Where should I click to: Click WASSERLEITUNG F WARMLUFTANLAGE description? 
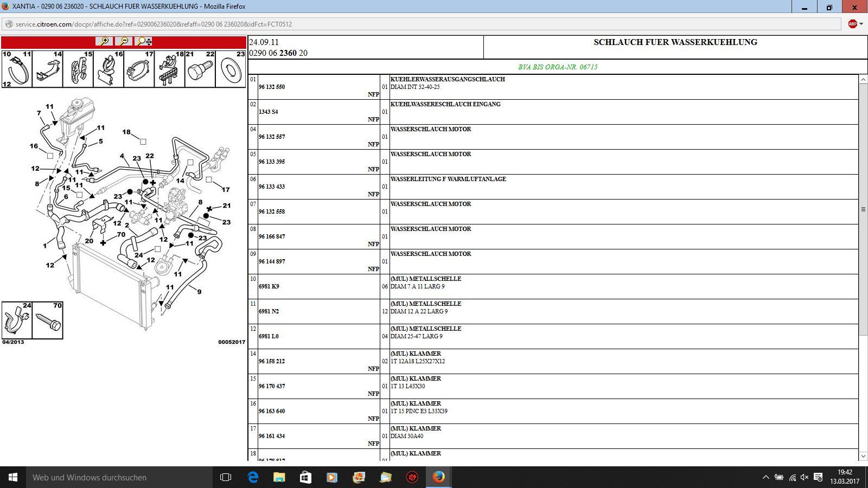tap(448, 179)
